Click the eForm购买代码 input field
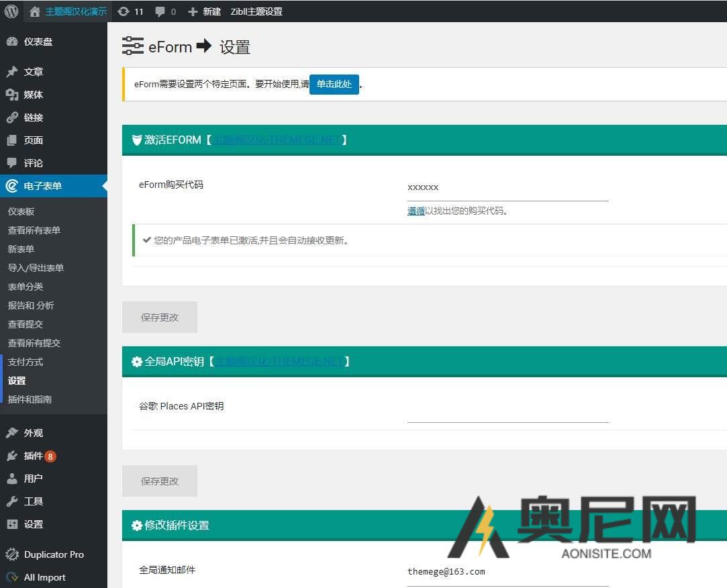Screen dimensions: 727x588 tap(507, 188)
